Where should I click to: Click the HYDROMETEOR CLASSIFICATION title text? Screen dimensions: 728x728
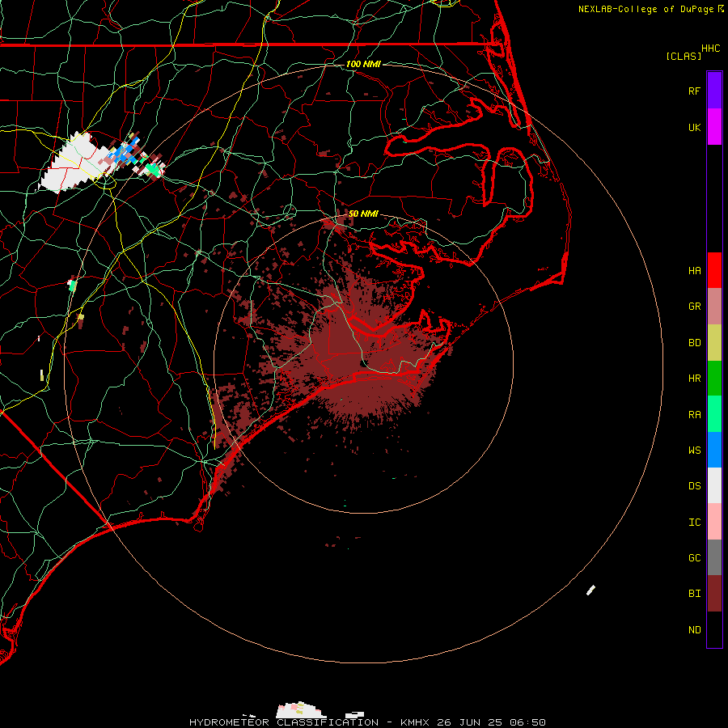pyautogui.click(x=284, y=722)
